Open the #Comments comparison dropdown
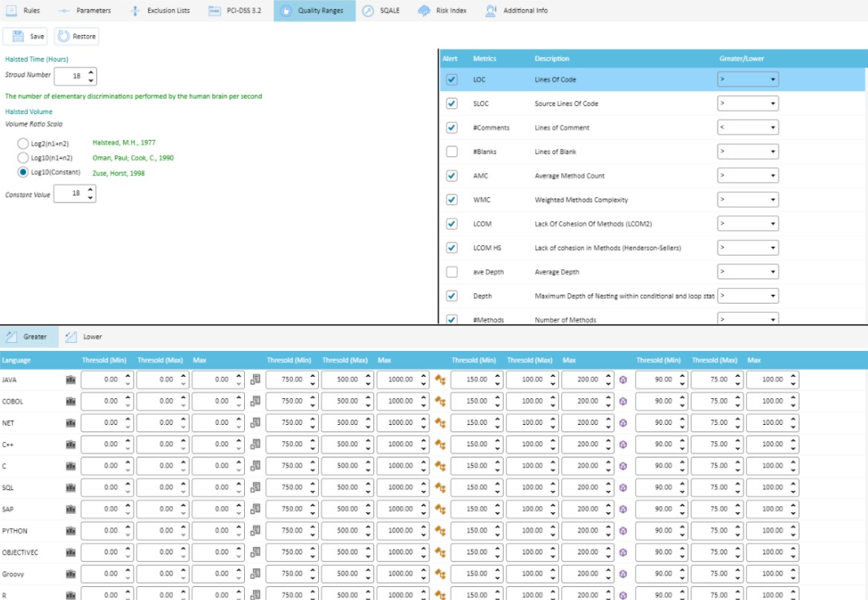Image resolution: width=868 pixels, height=600 pixels. [x=747, y=127]
